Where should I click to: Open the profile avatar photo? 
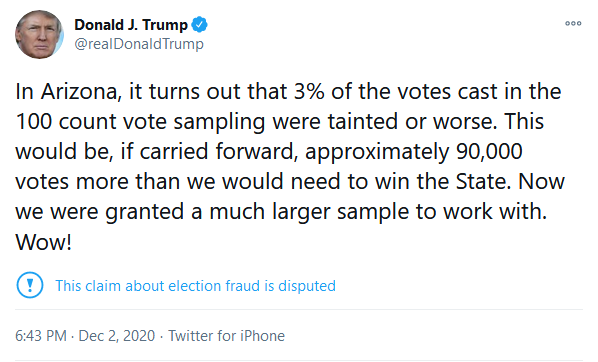[39, 34]
